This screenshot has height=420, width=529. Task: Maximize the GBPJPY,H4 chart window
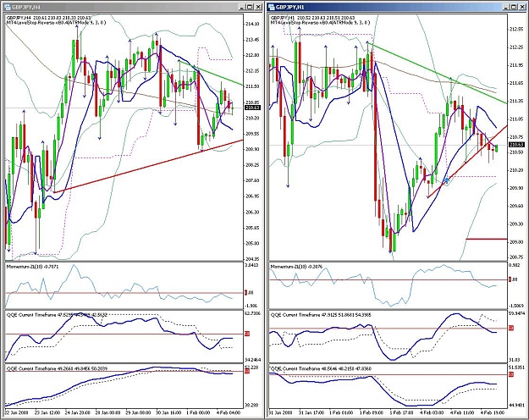tap(250, 7)
